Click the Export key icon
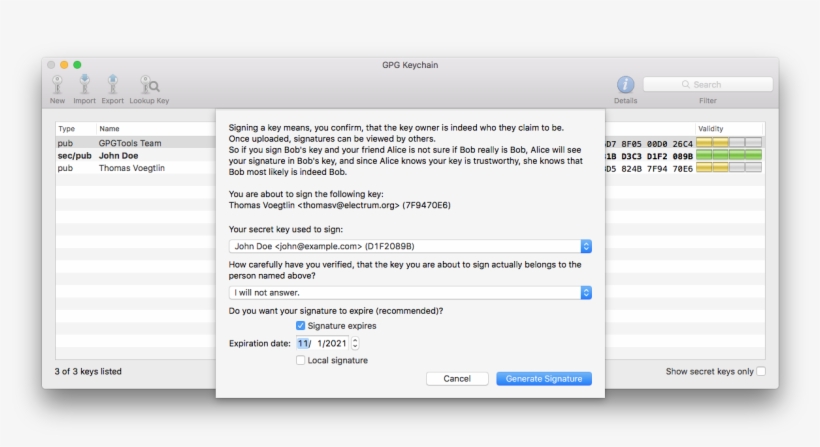 [113, 85]
